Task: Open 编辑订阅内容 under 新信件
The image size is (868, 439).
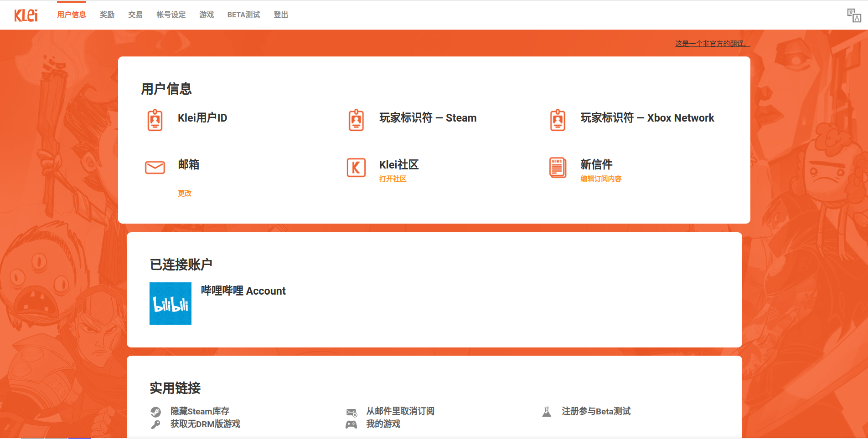Action: click(x=600, y=179)
